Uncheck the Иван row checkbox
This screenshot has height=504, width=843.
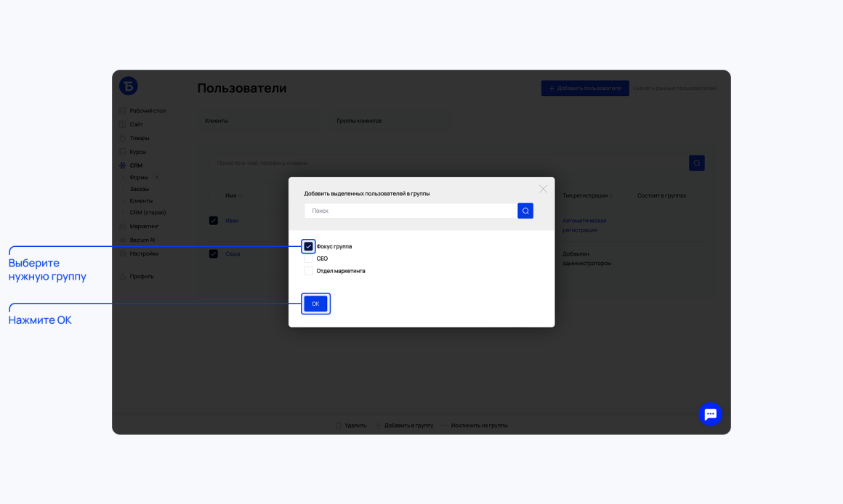coord(214,220)
